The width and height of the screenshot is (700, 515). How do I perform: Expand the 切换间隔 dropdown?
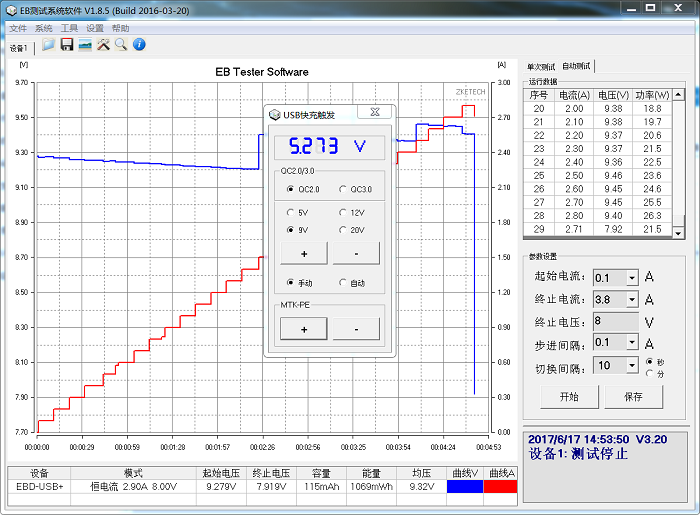[632, 365]
